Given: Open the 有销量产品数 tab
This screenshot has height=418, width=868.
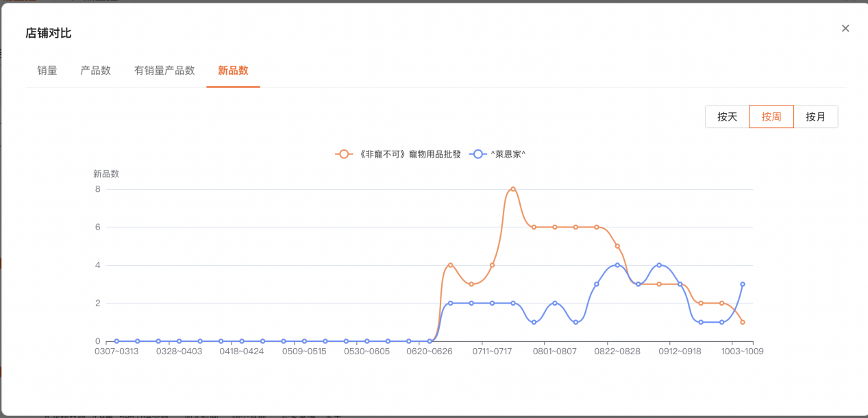Looking at the screenshot, I should (x=164, y=71).
